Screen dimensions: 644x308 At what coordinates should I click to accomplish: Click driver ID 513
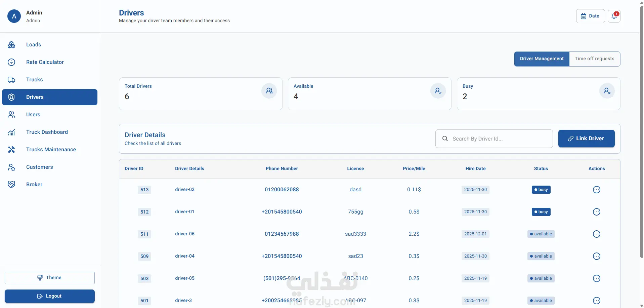point(144,190)
